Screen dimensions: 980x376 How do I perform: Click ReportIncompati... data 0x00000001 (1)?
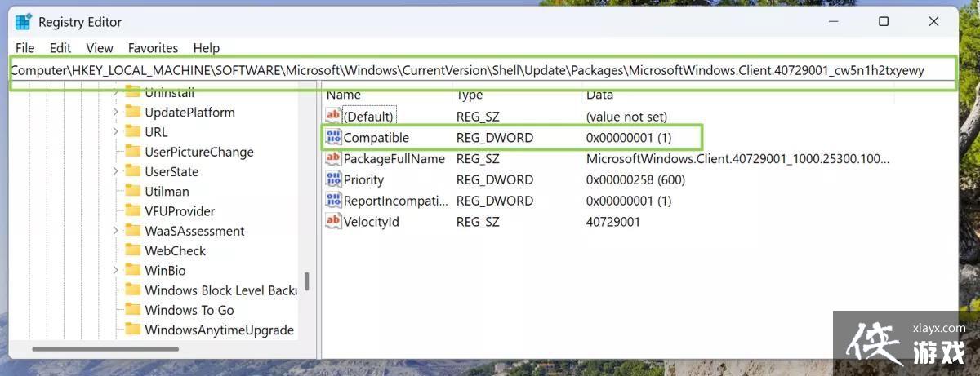(x=629, y=201)
